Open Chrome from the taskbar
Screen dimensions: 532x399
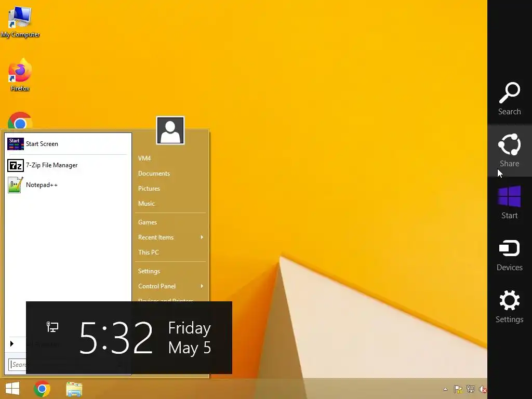[42, 389]
